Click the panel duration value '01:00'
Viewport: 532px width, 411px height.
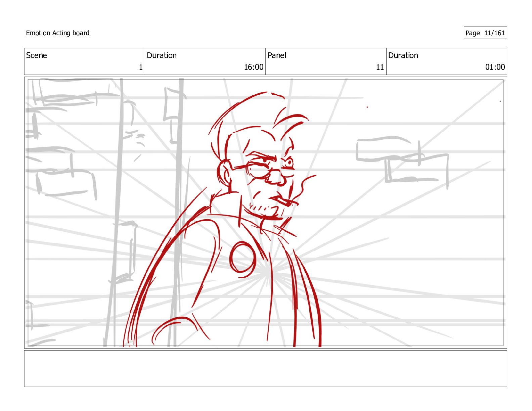(495, 67)
